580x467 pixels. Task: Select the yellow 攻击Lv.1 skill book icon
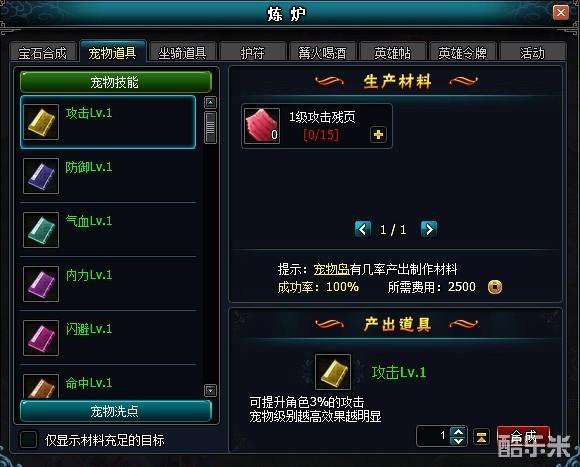click(41, 122)
